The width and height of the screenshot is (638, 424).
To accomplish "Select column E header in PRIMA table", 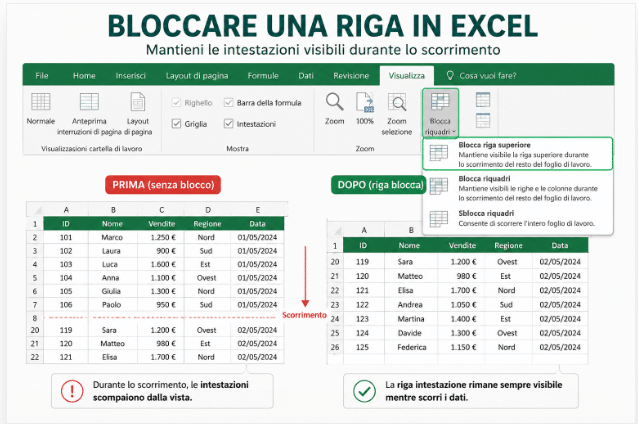I will [258, 210].
